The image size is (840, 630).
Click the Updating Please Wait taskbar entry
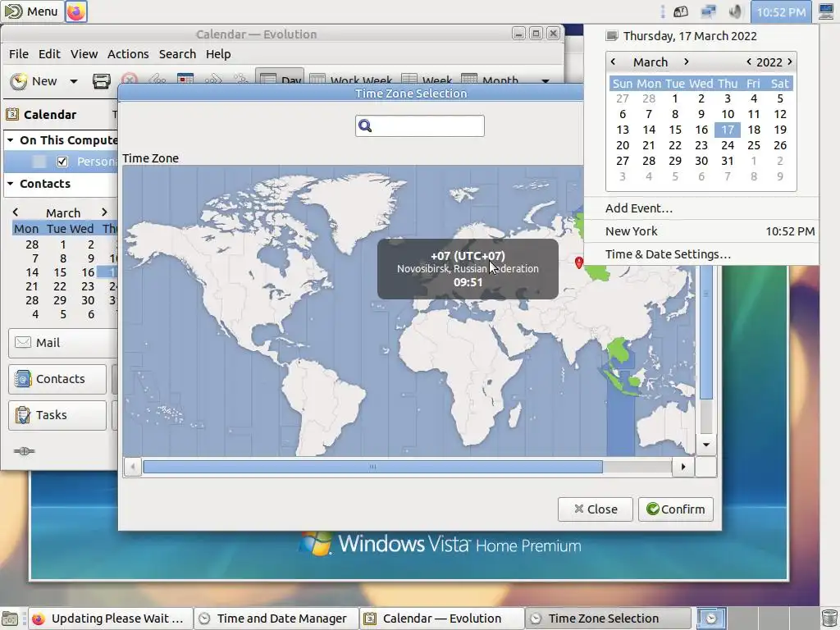(110, 619)
